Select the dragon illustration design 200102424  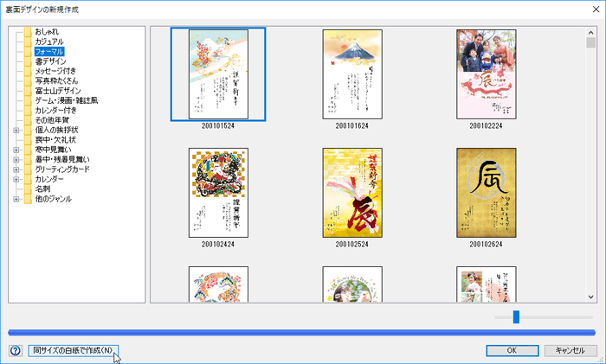[218, 192]
